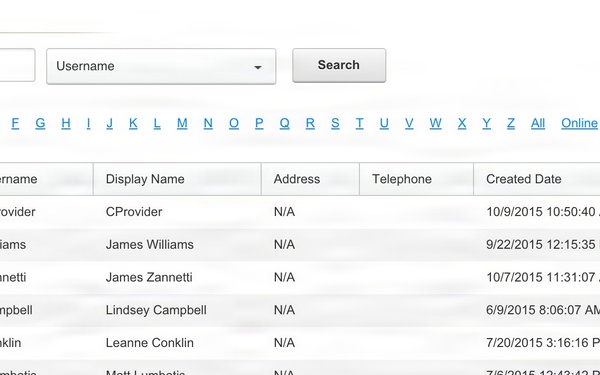Filter users by letter L
The width and height of the screenshot is (600, 375).
point(157,123)
